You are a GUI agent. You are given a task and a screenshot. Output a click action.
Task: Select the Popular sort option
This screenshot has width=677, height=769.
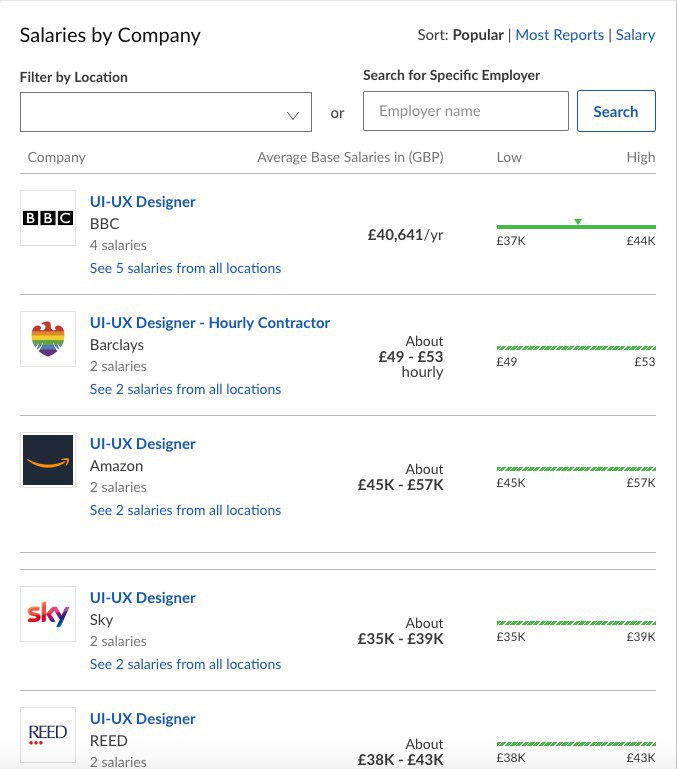pyautogui.click(x=478, y=35)
